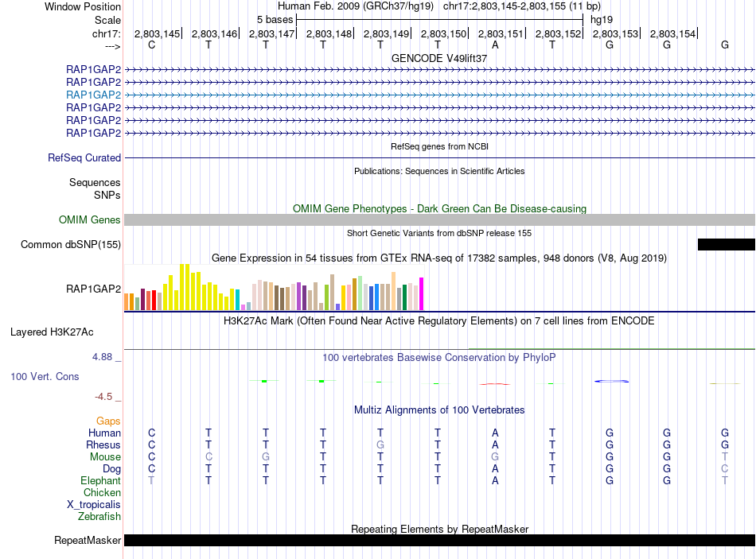Screen dimensions: 756x559
Task: Click the cyan bar in GTEx chart
Action: tap(237, 299)
